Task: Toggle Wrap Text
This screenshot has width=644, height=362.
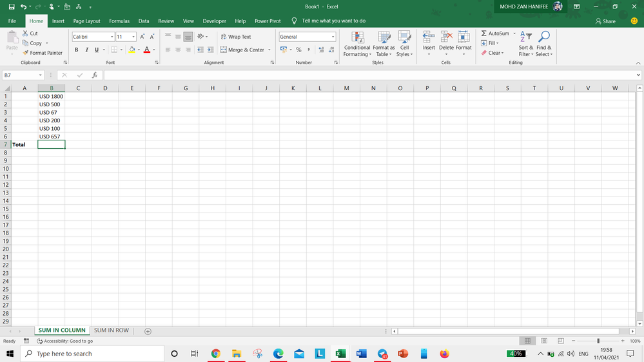Action: pyautogui.click(x=236, y=37)
